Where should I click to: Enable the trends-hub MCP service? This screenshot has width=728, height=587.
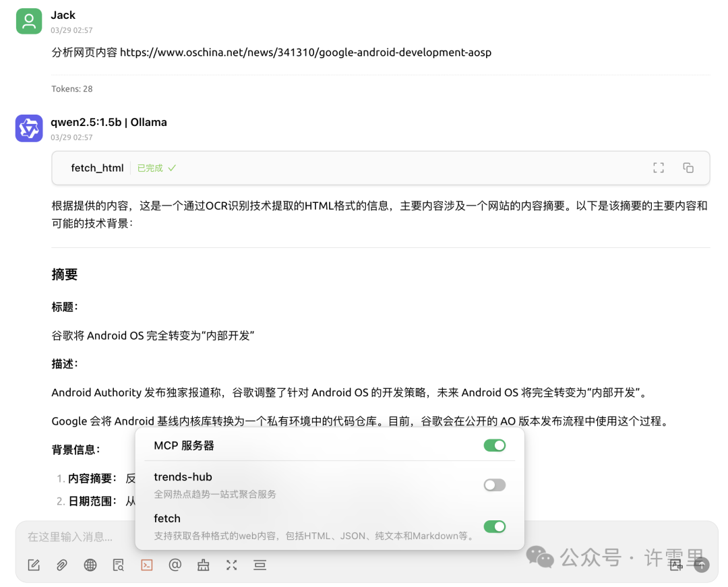(495, 485)
